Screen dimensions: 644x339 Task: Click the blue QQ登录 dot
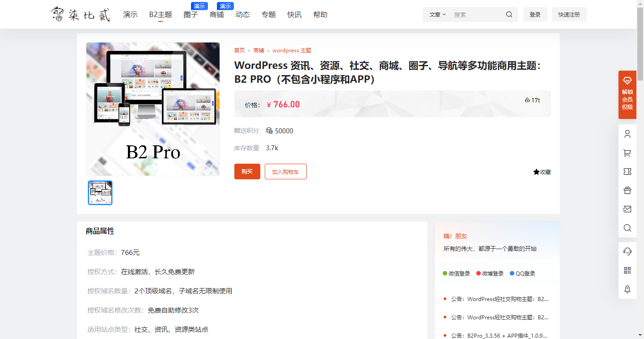512,273
